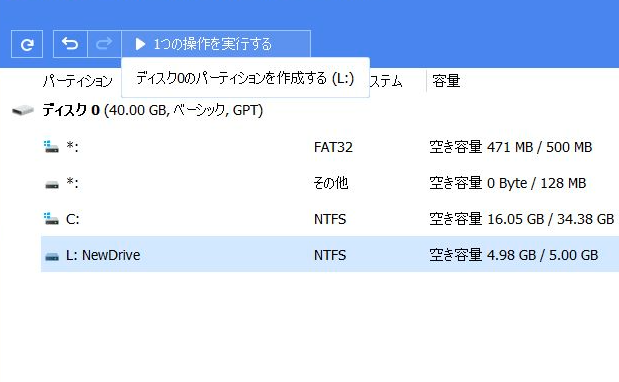This screenshot has height=382, width=619.
Task: Click the Disk 0 hard drive icon
Action: [x=23, y=110]
